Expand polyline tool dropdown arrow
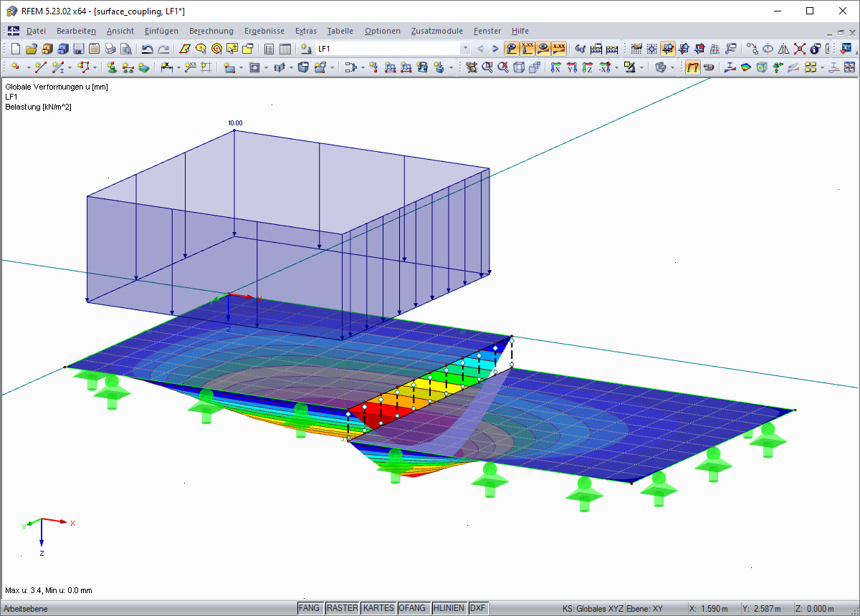The width and height of the screenshot is (860, 616). [x=95, y=67]
